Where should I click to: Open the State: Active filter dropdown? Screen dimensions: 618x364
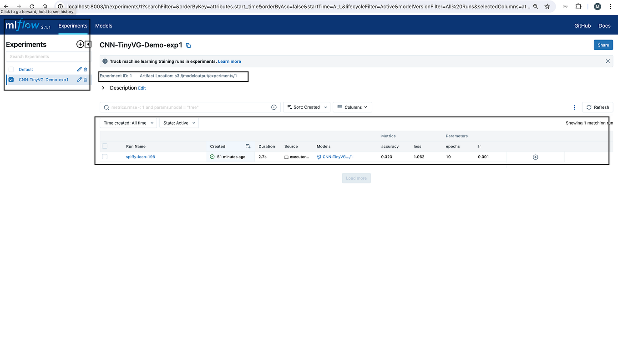pos(178,123)
